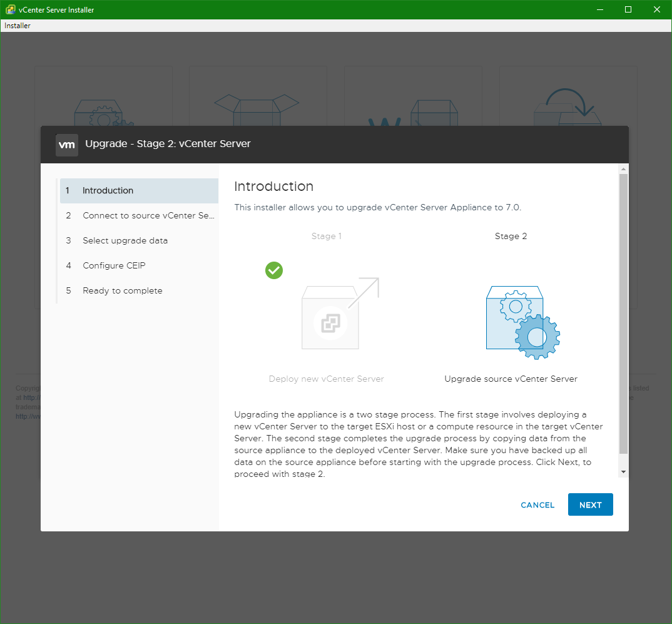
Task: Click the dialog vertical scrollbar thumb
Action: (624, 314)
